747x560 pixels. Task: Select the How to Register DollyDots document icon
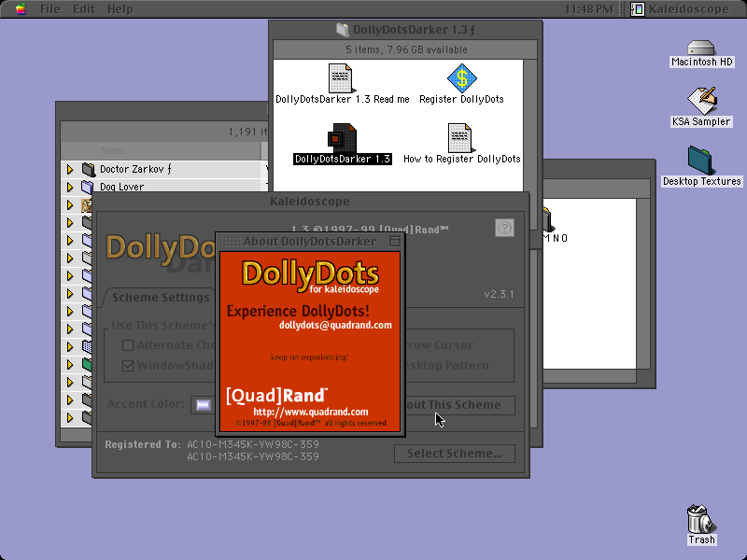click(460, 138)
